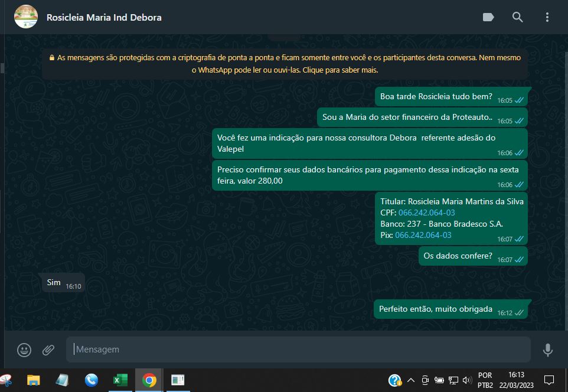Switch to Chrome in the taskbar
The image size is (568, 392).
[149, 380]
